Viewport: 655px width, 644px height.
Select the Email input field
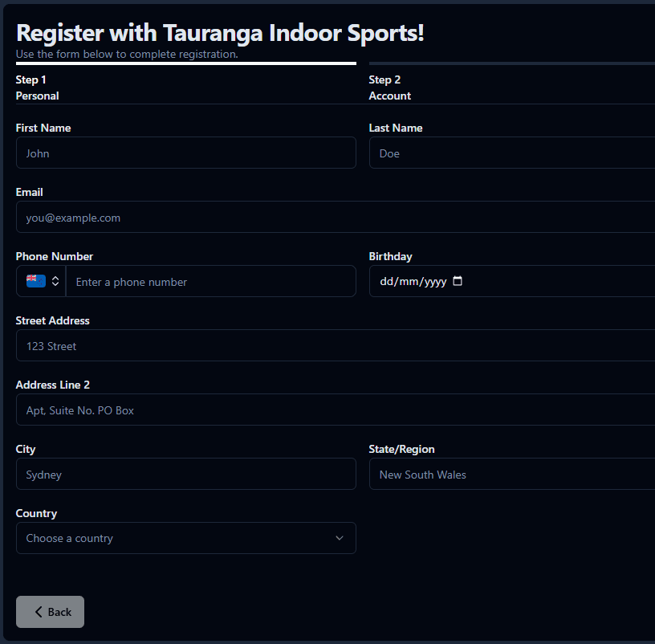click(x=336, y=217)
